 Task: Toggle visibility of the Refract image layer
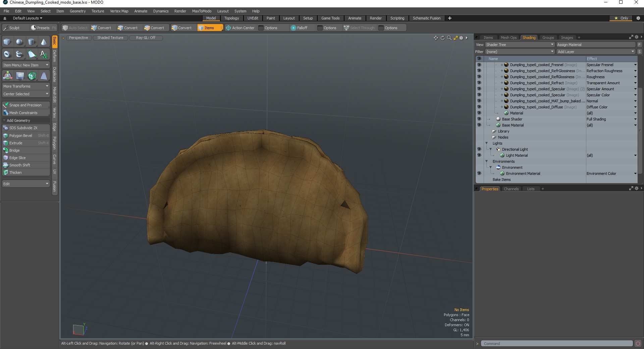pos(479,83)
